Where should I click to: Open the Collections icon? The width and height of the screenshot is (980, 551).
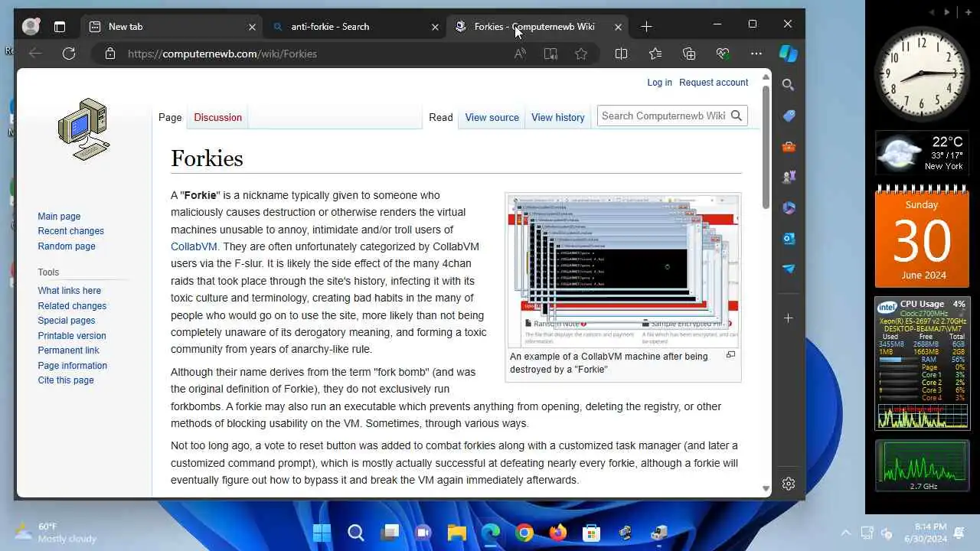[x=689, y=54]
